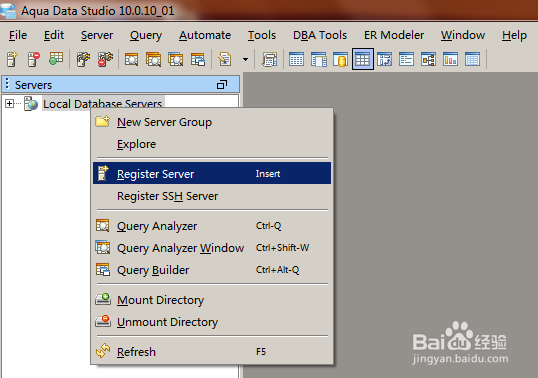Click the Unregister Server toolbar icon with red minus
This screenshot has height=378, width=538.
[34, 59]
